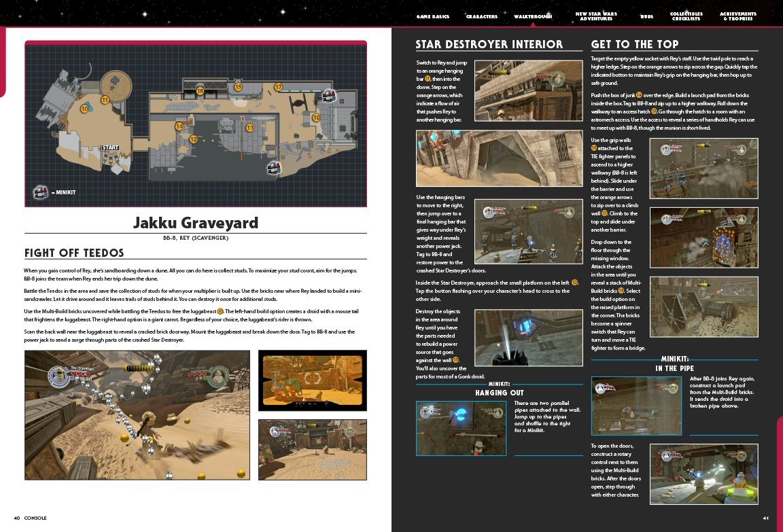Open the screenshot beside 'Destroy the objects'

click(x=528, y=338)
